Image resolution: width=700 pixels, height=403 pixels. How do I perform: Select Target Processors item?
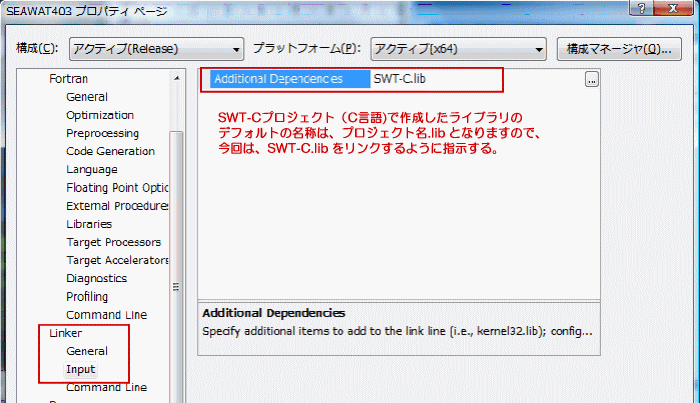[x=113, y=242]
